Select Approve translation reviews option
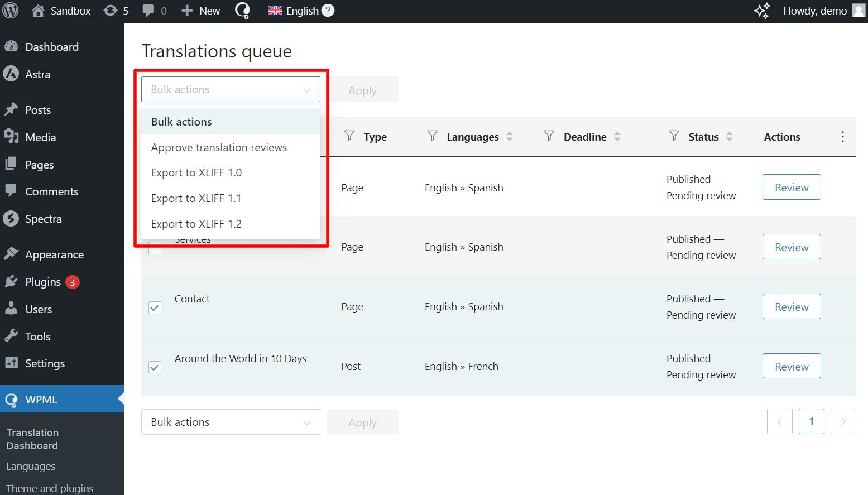This screenshot has width=868, height=495. pyautogui.click(x=231, y=147)
